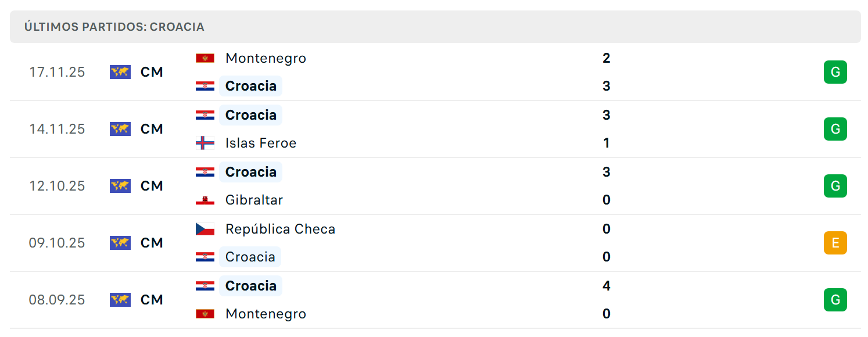The height and width of the screenshot is (337, 868).
Task: Click the ÚLTIMOS PARTIDOS: CROACIA header
Action: coord(114,27)
